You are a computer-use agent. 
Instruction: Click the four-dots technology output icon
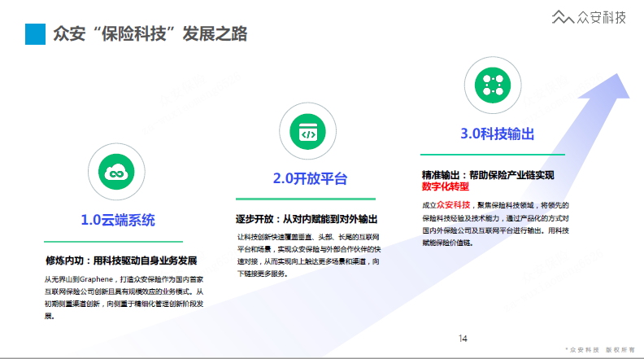[493, 85]
